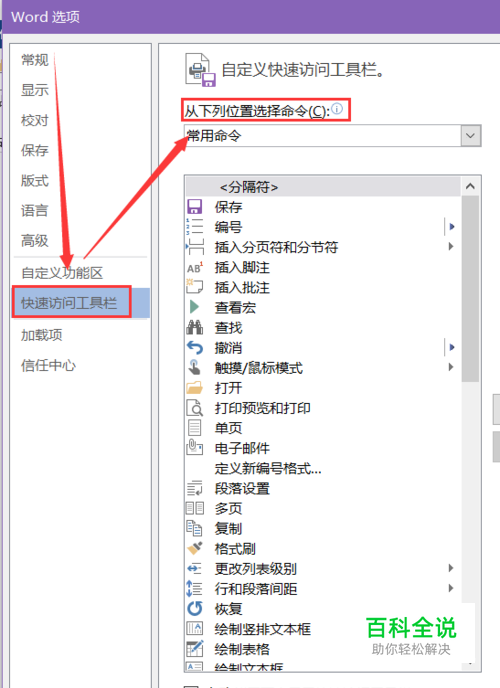Select the 电子邮件 command text
This screenshot has height=688, width=500.
(242, 448)
